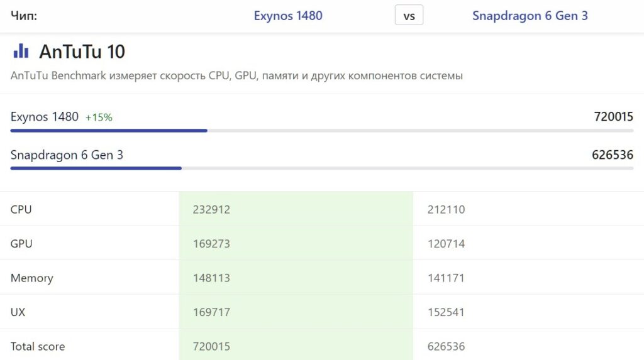Click the UX value 169717
This screenshot has height=360, width=644.
tap(211, 312)
